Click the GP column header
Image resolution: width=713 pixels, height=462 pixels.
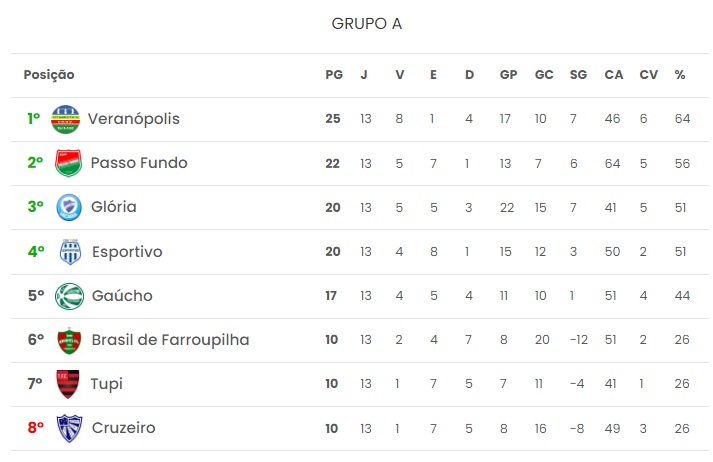tap(508, 75)
